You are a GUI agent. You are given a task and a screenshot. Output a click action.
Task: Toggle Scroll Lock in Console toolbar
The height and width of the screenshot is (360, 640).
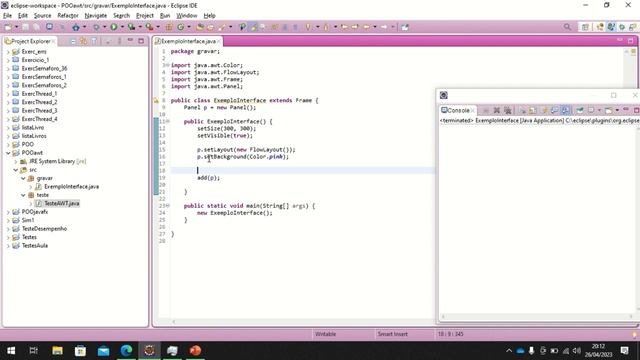click(533, 110)
